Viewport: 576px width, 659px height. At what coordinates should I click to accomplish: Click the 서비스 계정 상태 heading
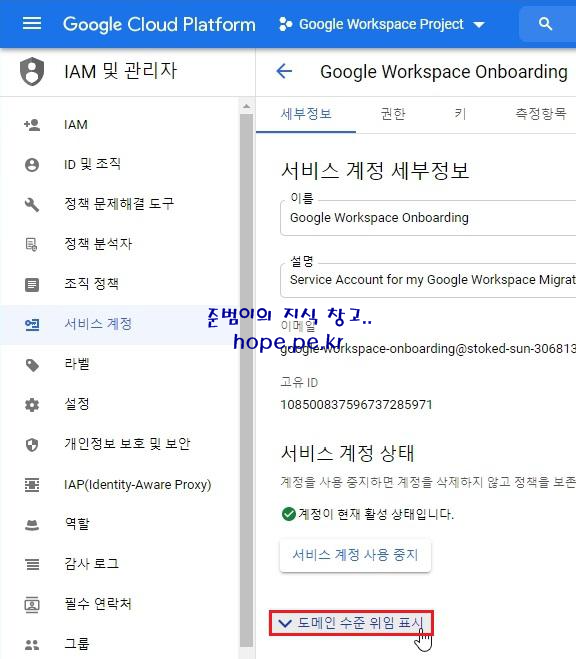pyautogui.click(x=347, y=453)
